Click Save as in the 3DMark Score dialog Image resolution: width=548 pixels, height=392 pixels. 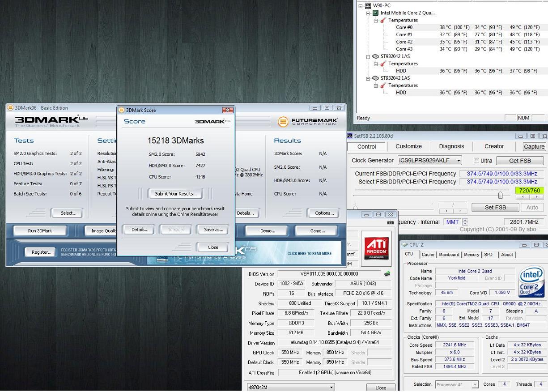[213, 230]
